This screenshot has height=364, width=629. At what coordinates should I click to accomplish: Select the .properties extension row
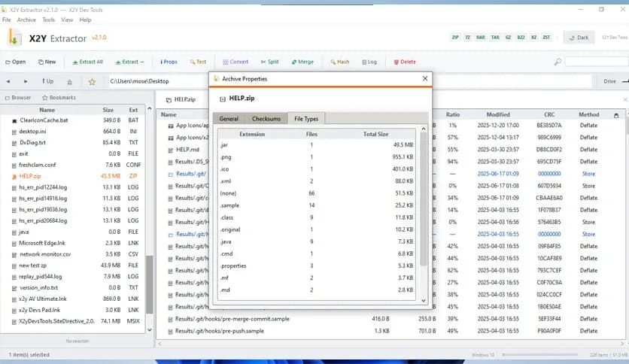[x=317, y=265]
